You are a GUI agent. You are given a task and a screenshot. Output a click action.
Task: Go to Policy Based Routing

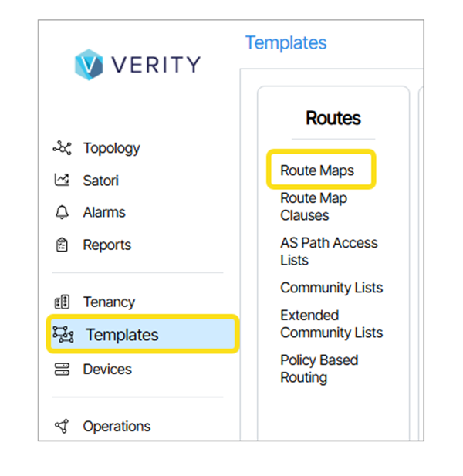click(319, 369)
